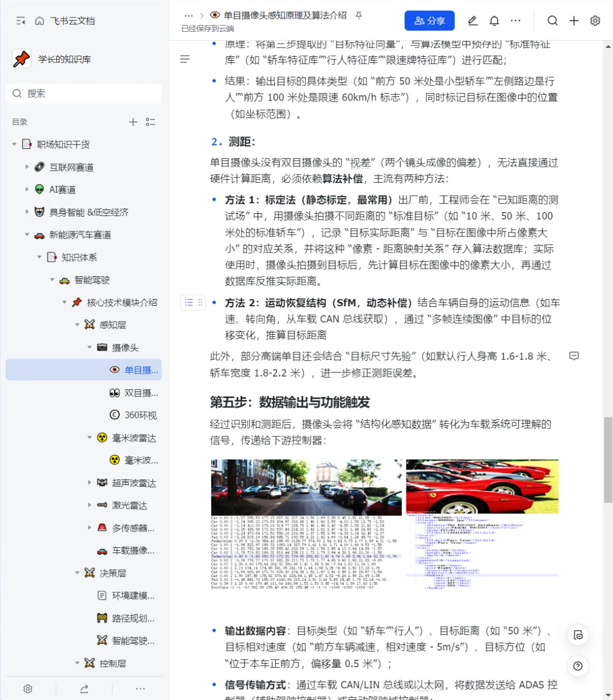Collapse the left sidebar
This screenshot has width=613, height=700.
pos(21,20)
